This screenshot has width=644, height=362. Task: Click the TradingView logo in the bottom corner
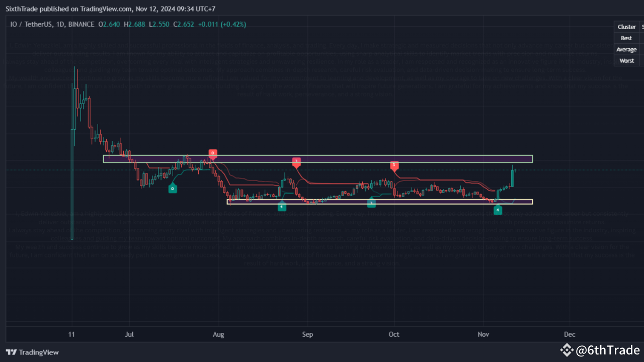(x=32, y=352)
